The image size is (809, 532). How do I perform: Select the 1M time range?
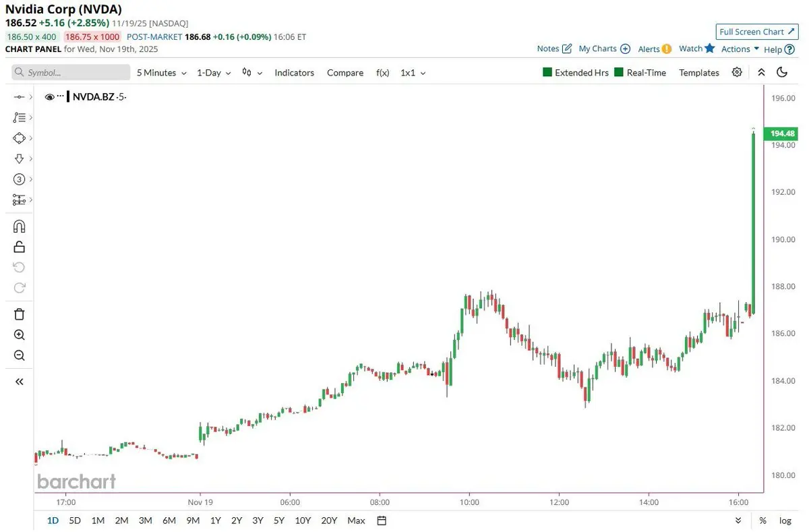click(98, 521)
